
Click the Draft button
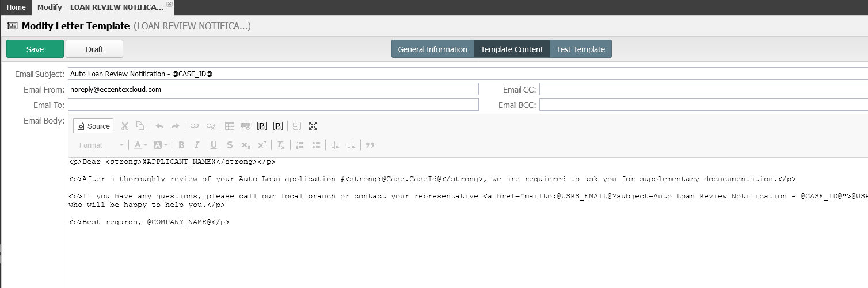point(94,49)
